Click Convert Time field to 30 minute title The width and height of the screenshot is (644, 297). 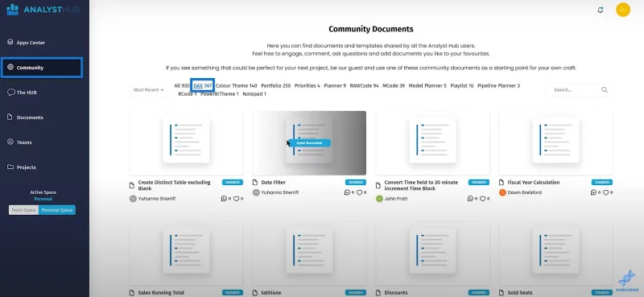(x=421, y=185)
